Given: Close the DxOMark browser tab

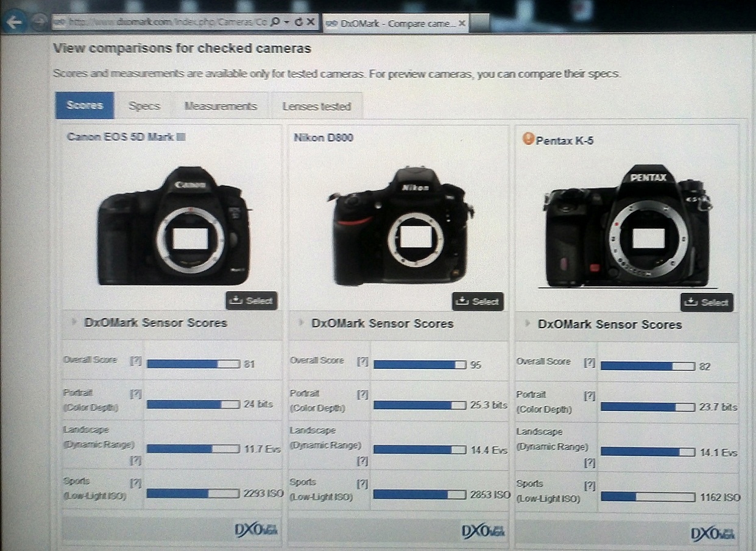Looking at the screenshot, I should (x=462, y=24).
